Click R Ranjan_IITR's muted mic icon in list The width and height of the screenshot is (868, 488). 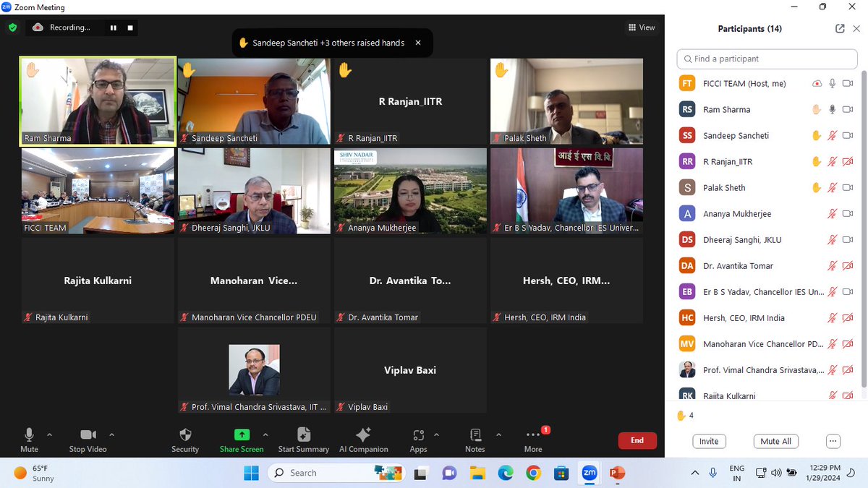click(833, 162)
